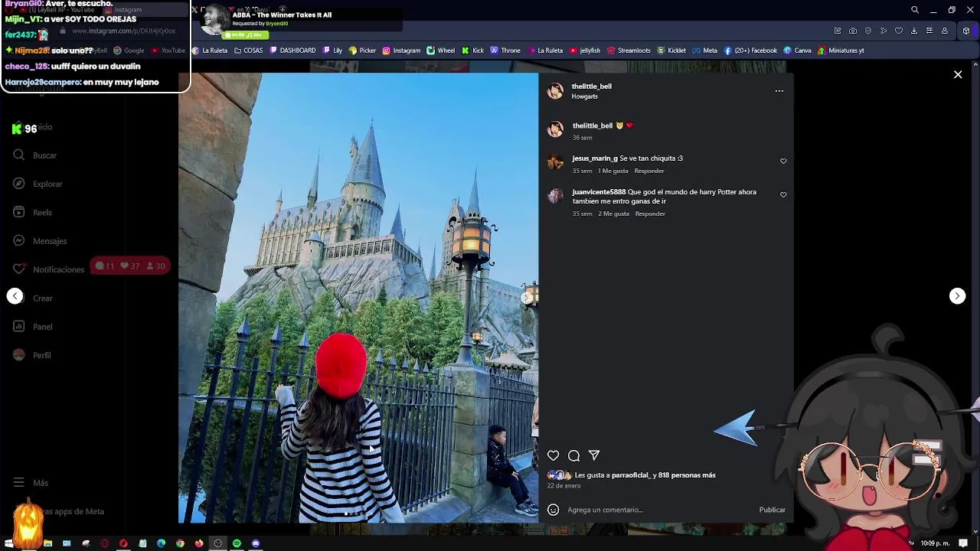This screenshot has height=551, width=980.
Task: Open post options three-dot menu
Action: tap(779, 91)
